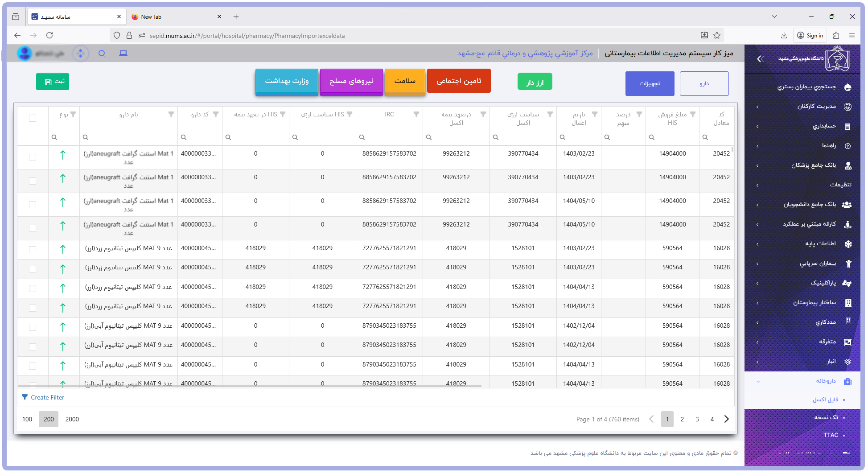This screenshot has height=474, width=868.
Task: Check the first table row checkbox
Action: pyautogui.click(x=33, y=157)
